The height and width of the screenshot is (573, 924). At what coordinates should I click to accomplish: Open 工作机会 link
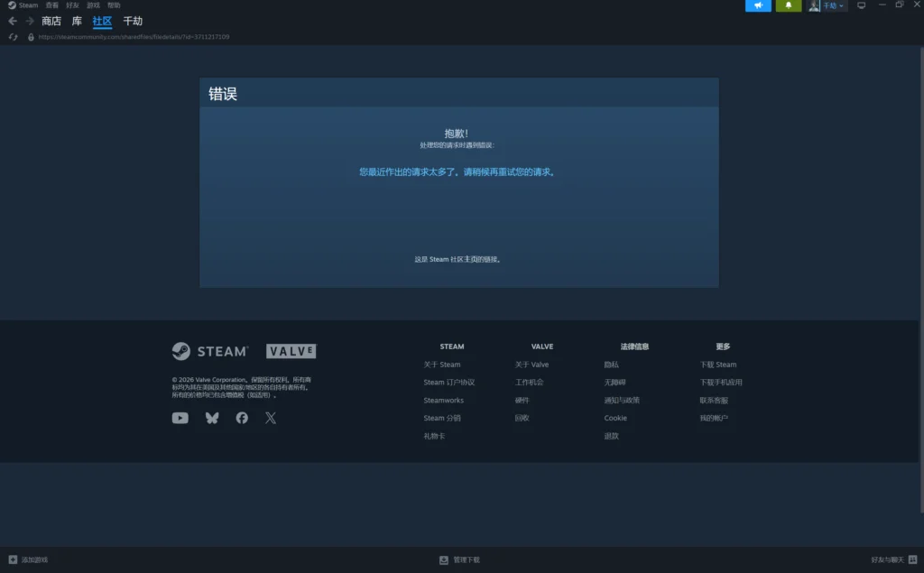coord(529,383)
